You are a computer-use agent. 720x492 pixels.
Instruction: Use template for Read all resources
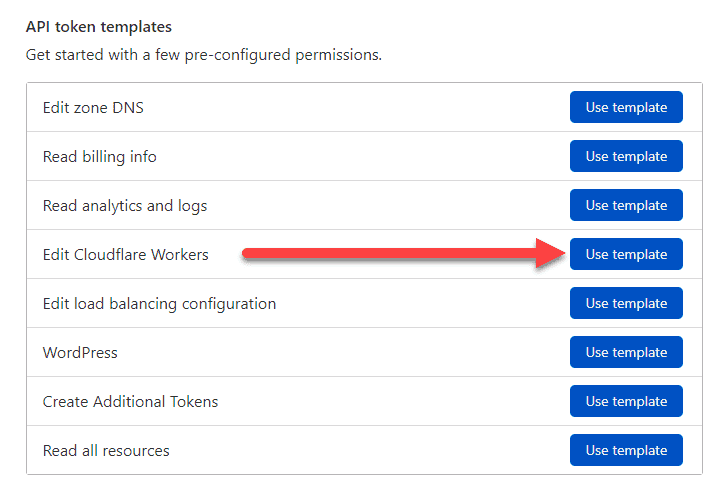pyautogui.click(x=626, y=450)
